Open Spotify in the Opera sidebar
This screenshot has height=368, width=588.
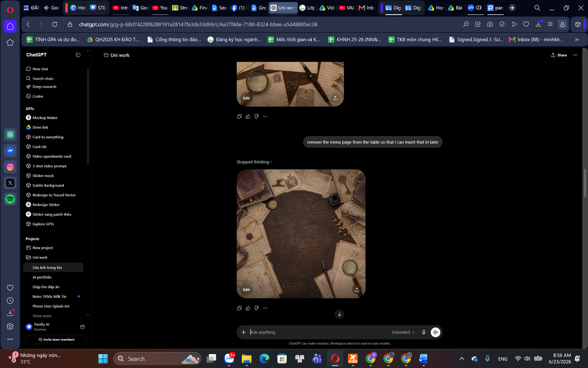(x=10, y=199)
